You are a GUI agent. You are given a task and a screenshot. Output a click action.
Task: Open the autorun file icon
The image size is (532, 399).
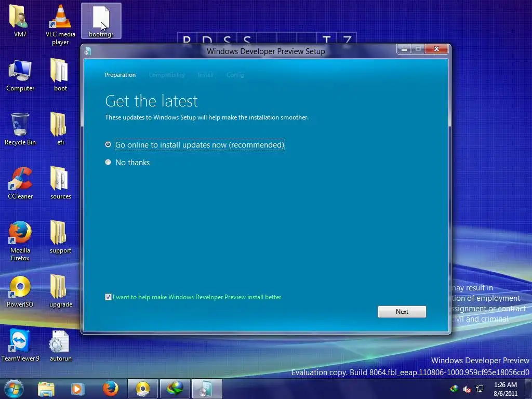coord(60,345)
